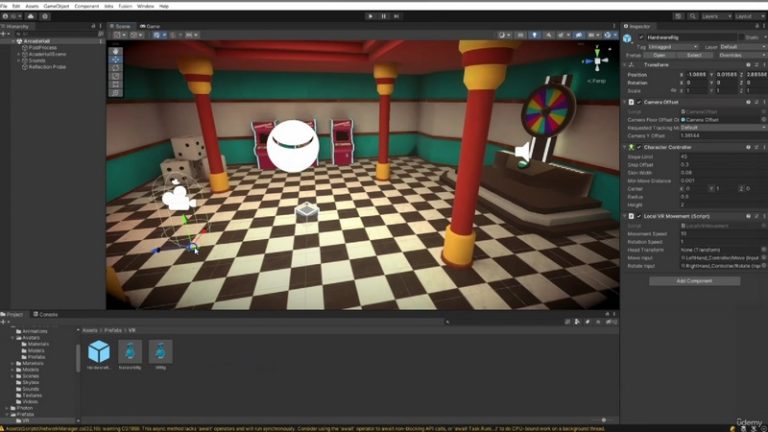This screenshot has width=768, height=432.
Task: Switch to the Console tab
Action: (45, 314)
